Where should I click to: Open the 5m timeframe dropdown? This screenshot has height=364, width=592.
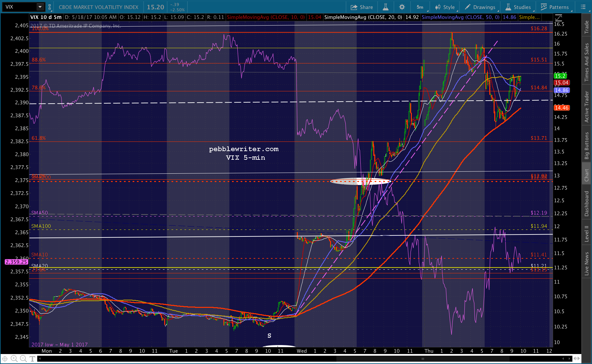tap(420, 7)
